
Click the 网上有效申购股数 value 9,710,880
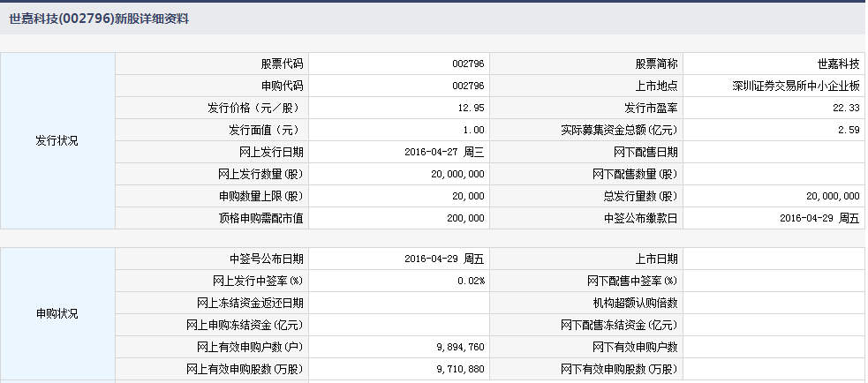[457, 369]
